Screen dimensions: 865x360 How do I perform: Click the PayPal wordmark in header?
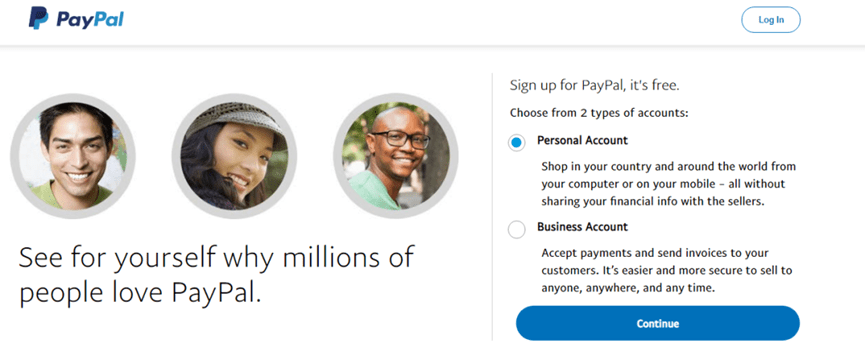point(90,20)
